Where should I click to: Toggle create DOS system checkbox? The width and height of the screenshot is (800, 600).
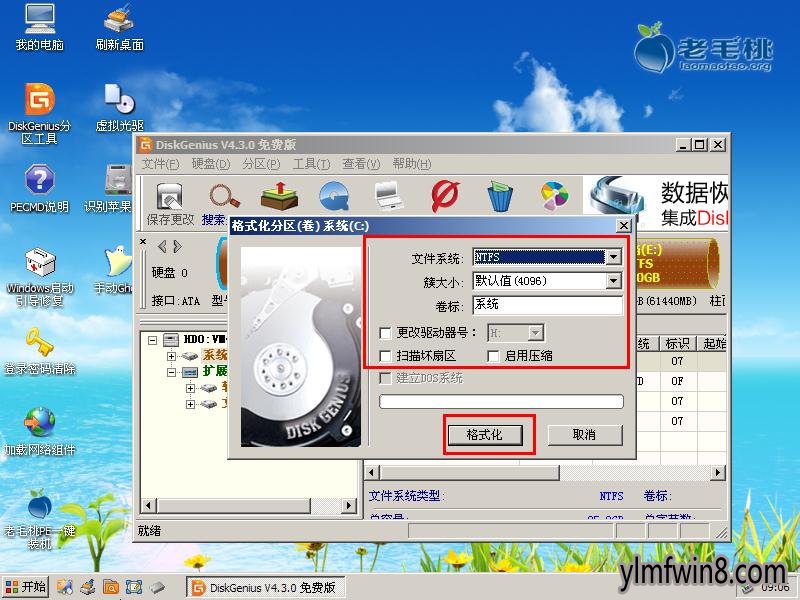[386, 379]
